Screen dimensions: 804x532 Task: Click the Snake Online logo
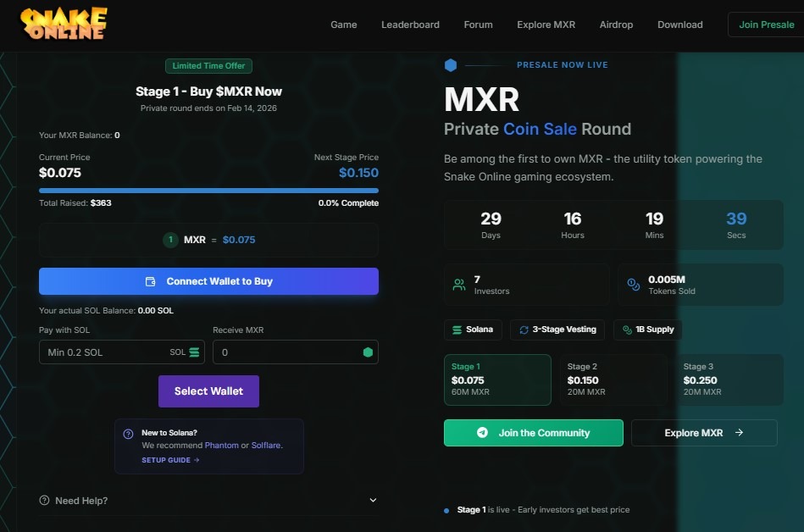(63, 24)
